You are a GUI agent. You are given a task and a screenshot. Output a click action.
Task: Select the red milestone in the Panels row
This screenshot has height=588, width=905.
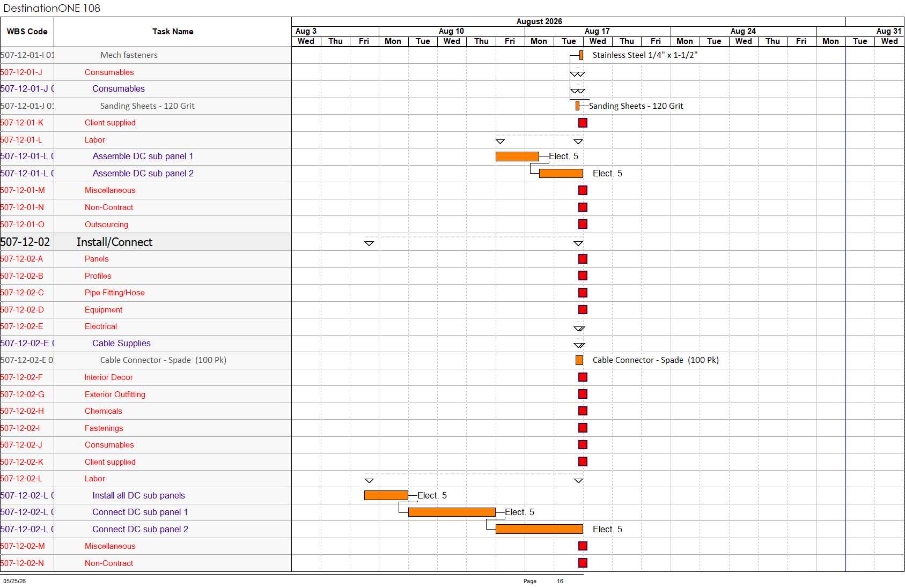[583, 259]
